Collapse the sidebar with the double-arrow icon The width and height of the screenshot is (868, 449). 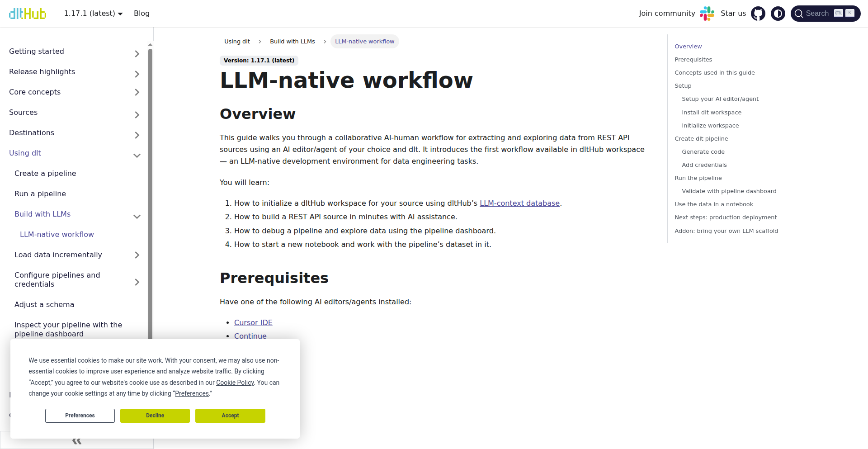(77, 440)
